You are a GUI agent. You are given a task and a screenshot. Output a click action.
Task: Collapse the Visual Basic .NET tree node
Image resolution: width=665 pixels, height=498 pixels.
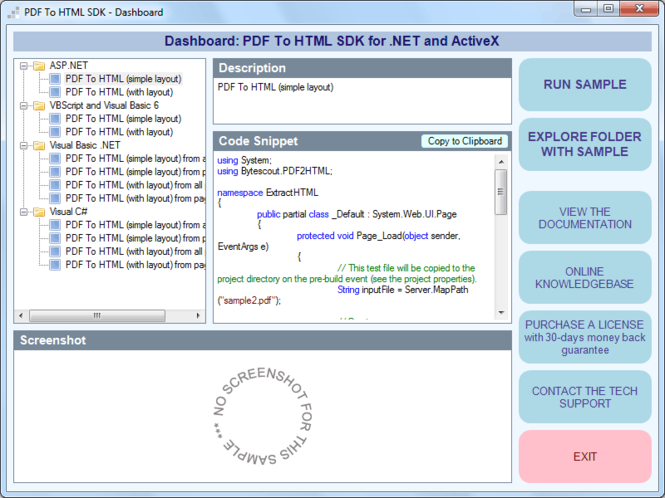[x=24, y=145]
